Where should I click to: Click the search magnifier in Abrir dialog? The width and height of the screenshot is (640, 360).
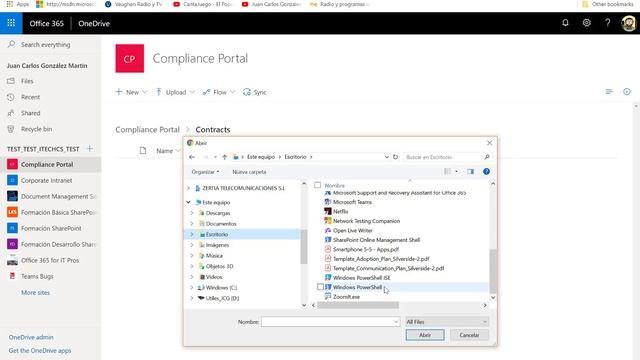click(x=487, y=157)
